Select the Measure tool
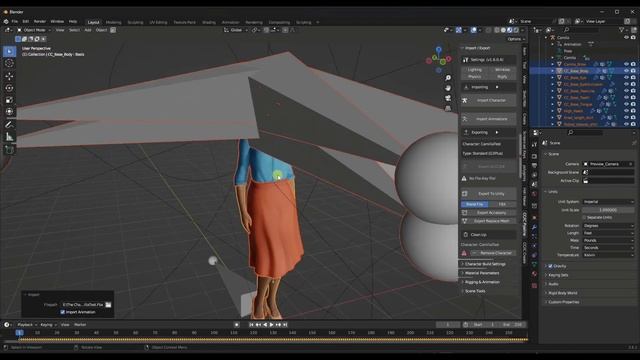 coord(9,137)
